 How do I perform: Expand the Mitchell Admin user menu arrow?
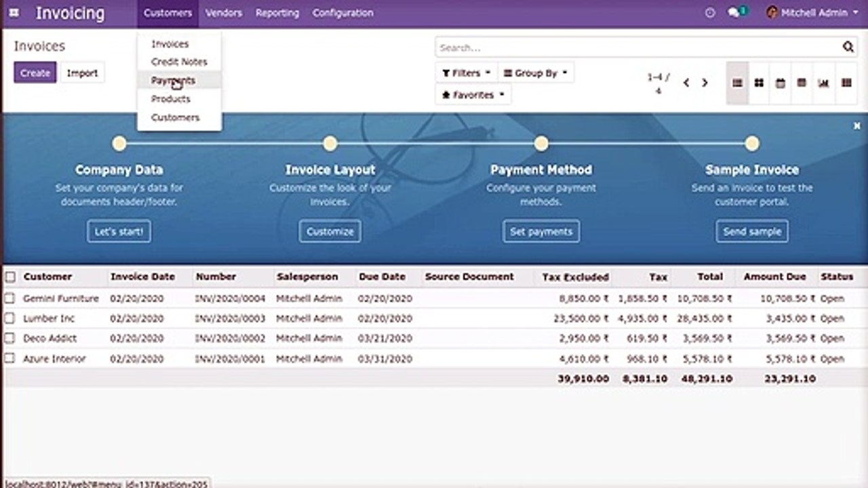point(856,13)
